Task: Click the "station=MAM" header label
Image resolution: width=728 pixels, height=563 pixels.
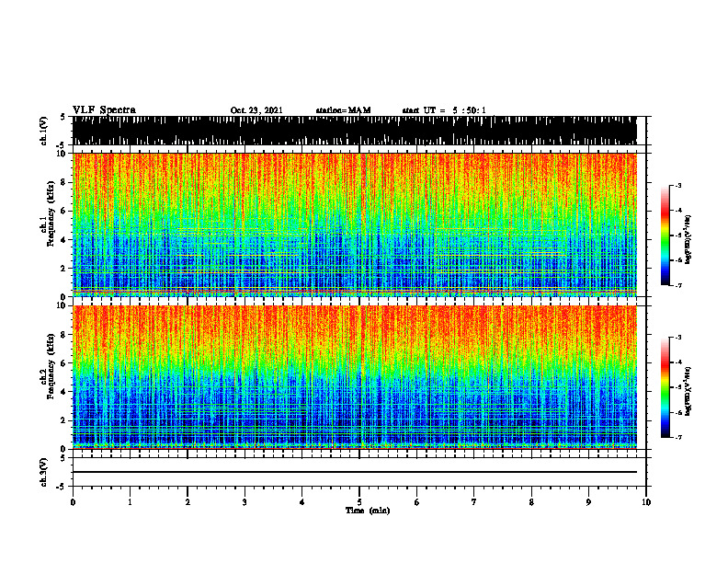Action: click(x=343, y=110)
